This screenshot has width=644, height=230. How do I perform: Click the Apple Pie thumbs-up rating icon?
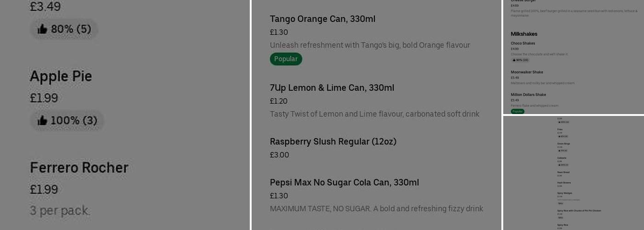(42, 121)
